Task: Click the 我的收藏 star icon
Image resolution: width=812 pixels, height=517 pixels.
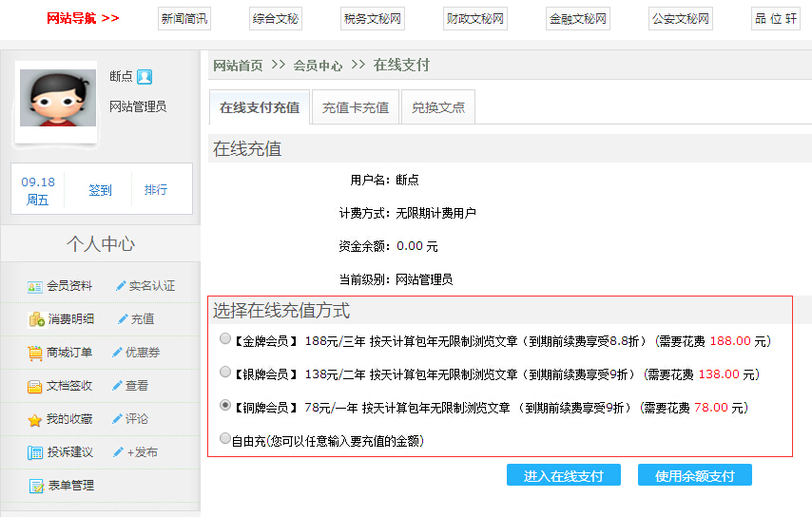Action: [35, 419]
